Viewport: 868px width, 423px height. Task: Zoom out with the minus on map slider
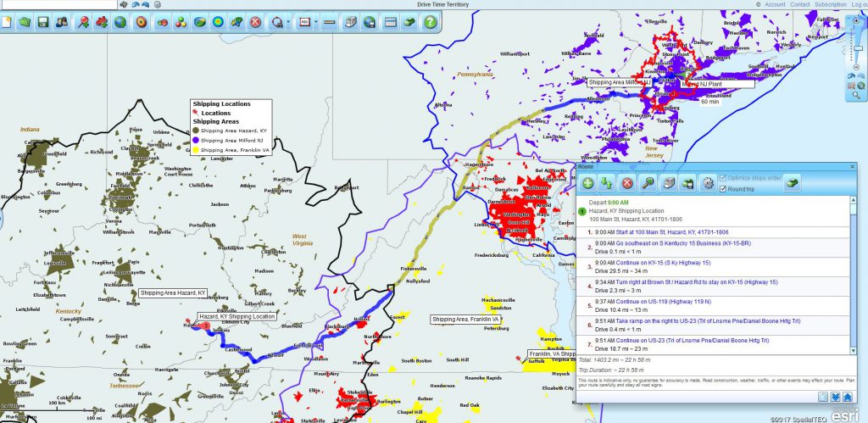(857, 67)
